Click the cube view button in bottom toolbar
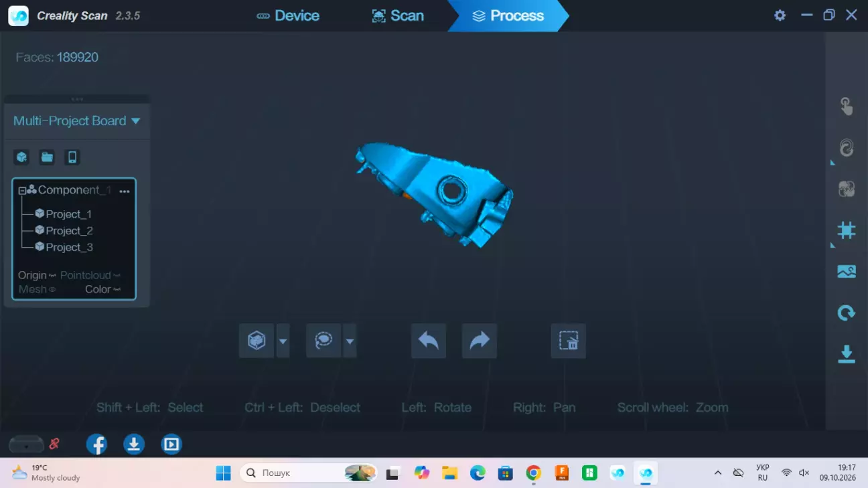Screen dimensions: 868x488 [x=257, y=341]
